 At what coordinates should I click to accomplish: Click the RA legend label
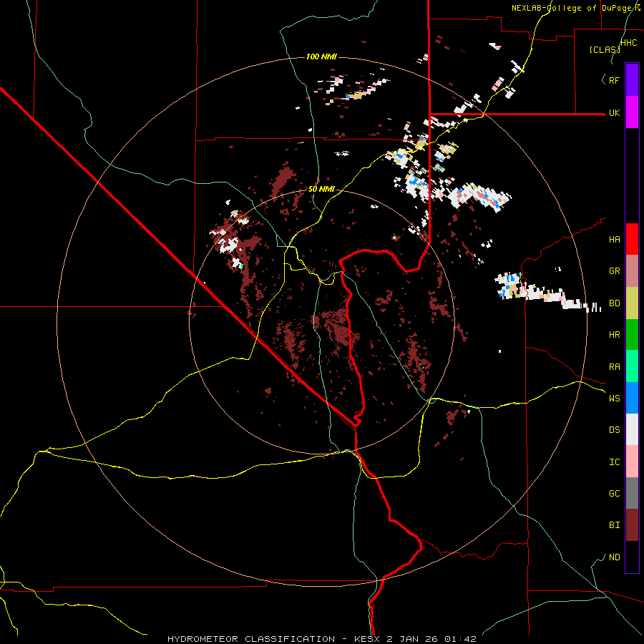point(614,367)
